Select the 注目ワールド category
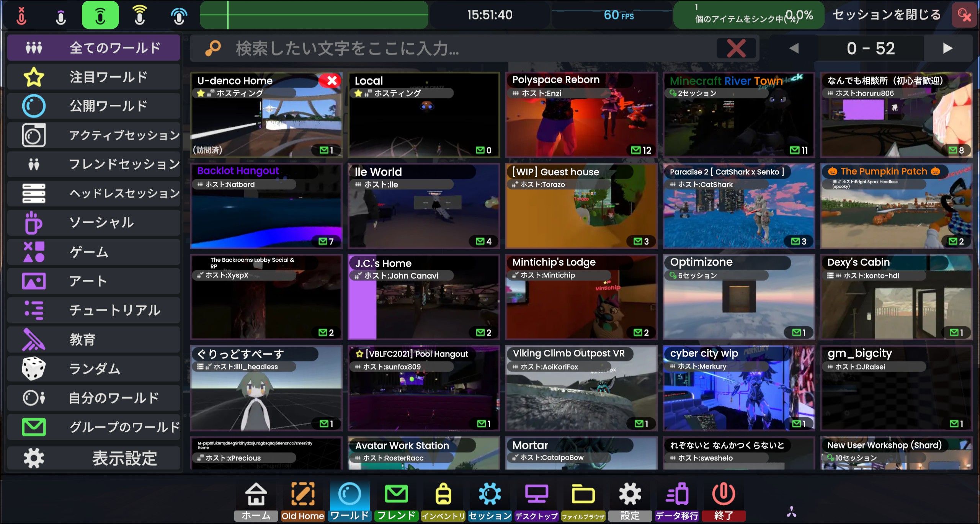Image resolution: width=980 pixels, height=524 pixels. [x=94, y=77]
